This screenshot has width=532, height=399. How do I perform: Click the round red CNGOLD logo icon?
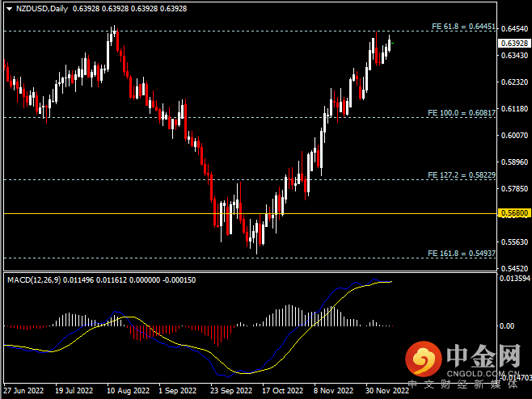[x=423, y=359]
